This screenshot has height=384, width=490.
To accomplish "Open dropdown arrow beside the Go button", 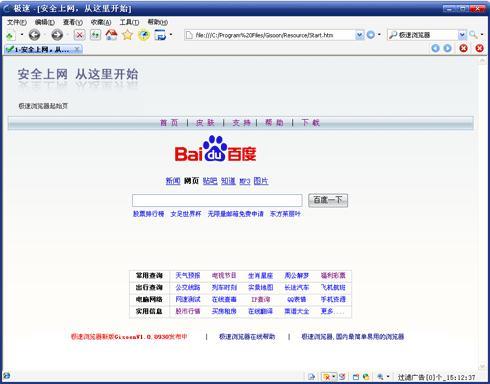I will tap(379, 35).
